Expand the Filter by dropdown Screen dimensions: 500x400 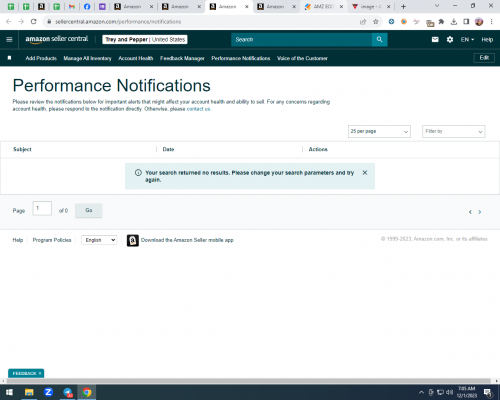tap(453, 131)
